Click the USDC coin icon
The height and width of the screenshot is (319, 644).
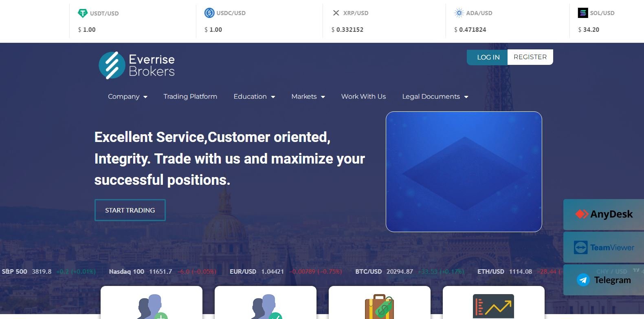pos(209,13)
